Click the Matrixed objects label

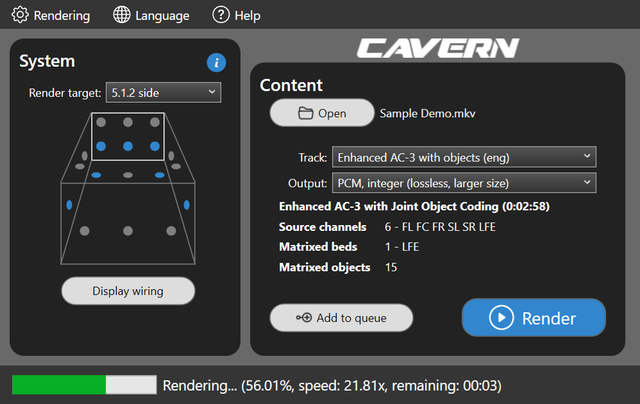[324, 267]
